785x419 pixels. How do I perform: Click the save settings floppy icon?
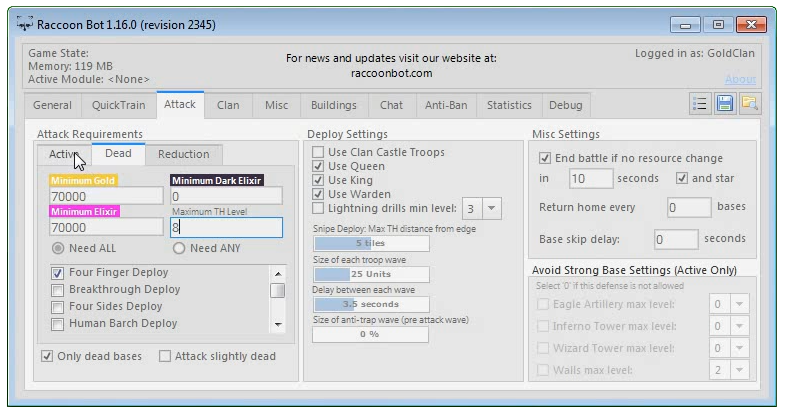point(724,104)
